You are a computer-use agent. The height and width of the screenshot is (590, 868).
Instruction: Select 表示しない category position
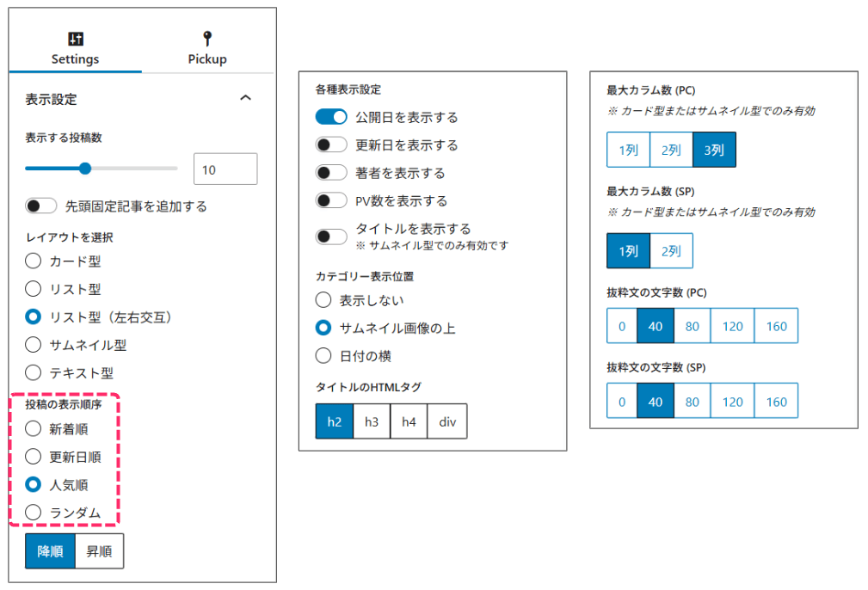[x=323, y=300]
